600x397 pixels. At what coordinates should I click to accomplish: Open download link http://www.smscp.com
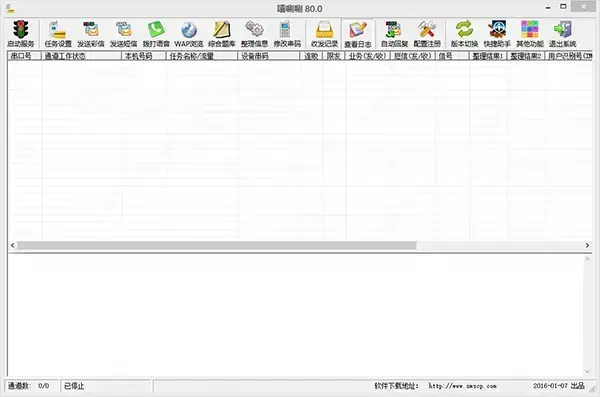click(462, 386)
